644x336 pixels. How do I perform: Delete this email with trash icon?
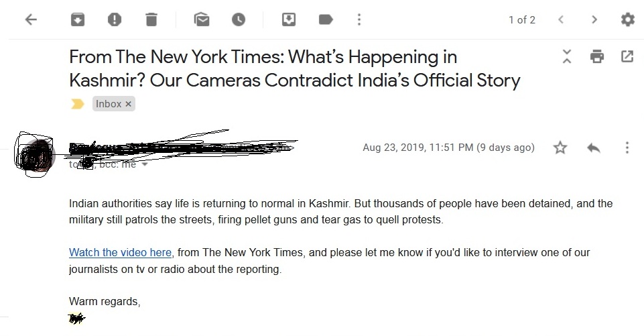coord(151,19)
